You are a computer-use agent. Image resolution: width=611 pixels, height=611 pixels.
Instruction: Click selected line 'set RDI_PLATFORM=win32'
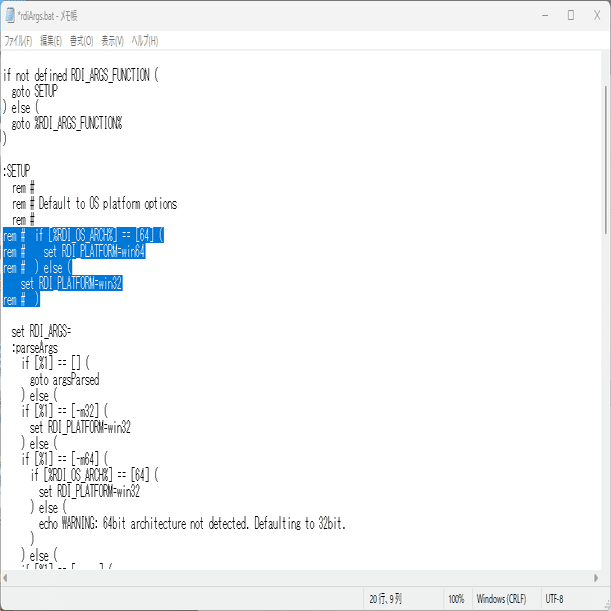pyautogui.click(x=71, y=283)
